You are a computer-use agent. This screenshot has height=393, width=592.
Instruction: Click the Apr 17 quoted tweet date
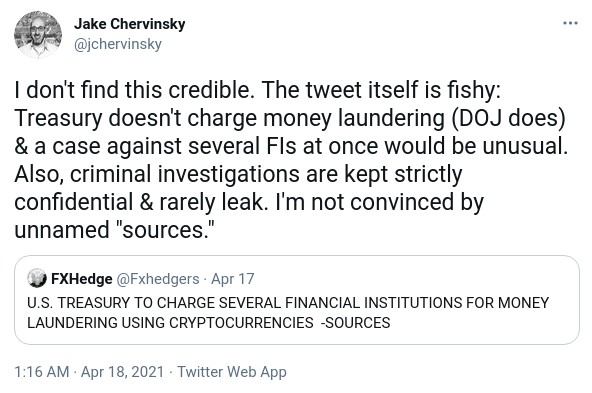click(x=233, y=279)
